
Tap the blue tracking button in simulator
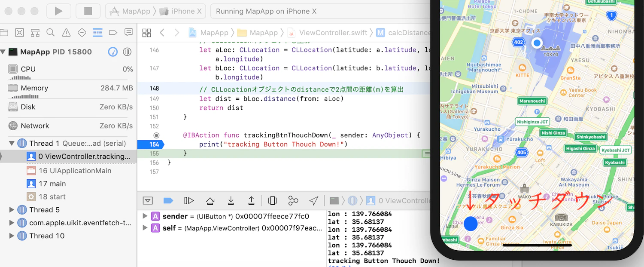click(471, 224)
